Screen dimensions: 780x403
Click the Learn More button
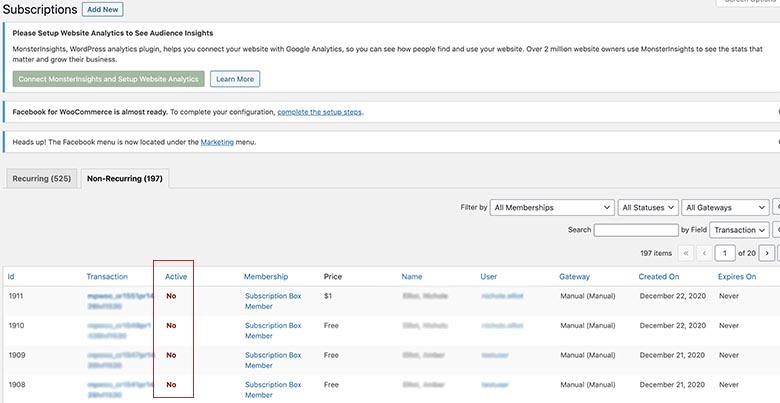click(235, 79)
